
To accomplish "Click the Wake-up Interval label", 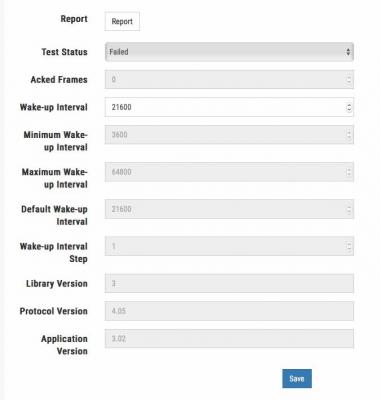I will 54,107.
